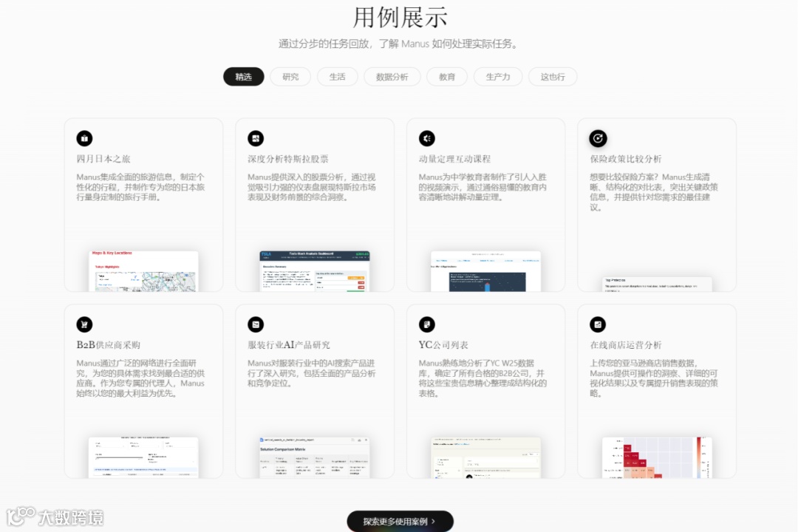Click the description starting 上传您的亚马逊商店销售数据
798x532 pixels.
coord(654,378)
